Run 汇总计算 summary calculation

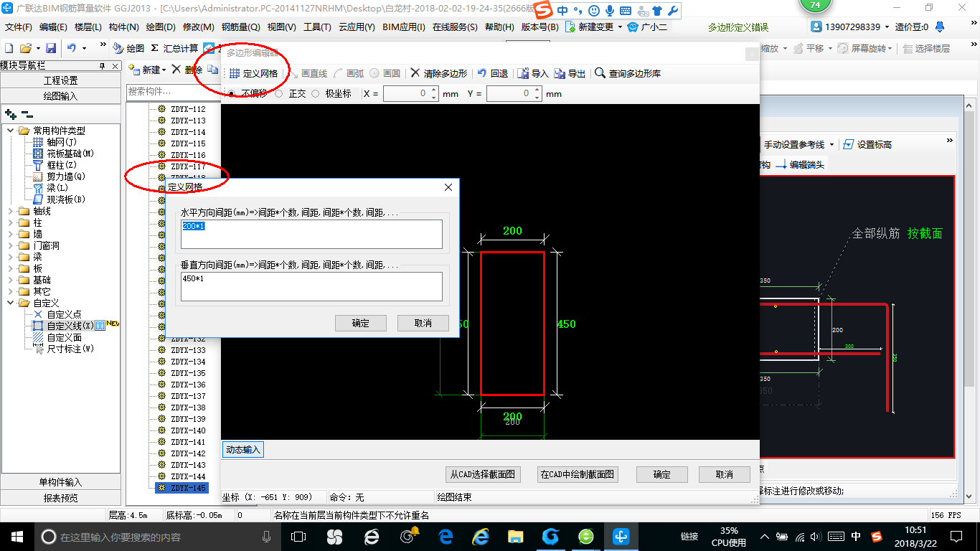[174, 48]
